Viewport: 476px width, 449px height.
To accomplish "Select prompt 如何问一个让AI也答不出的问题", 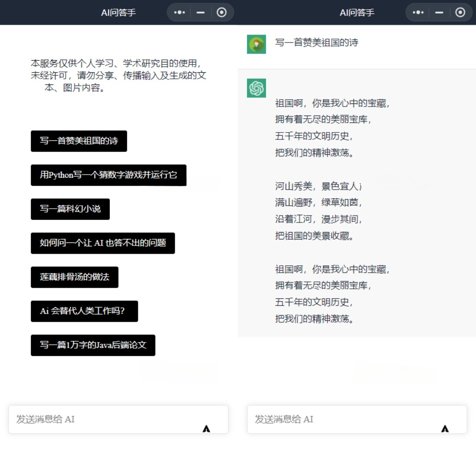I will coord(103,243).
